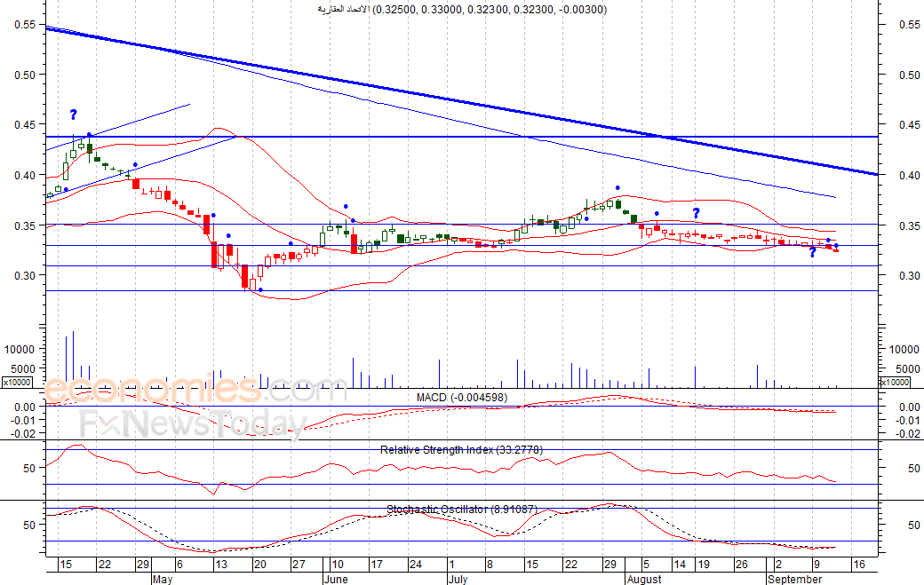Click the date label 24 in June
This screenshot has height=585, width=924.
[416, 565]
